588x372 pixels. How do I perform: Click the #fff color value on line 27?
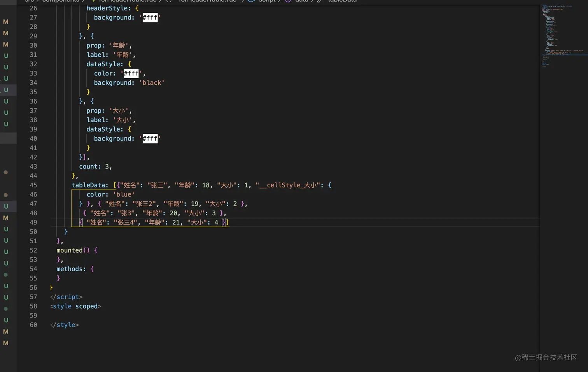coord(150,18)
